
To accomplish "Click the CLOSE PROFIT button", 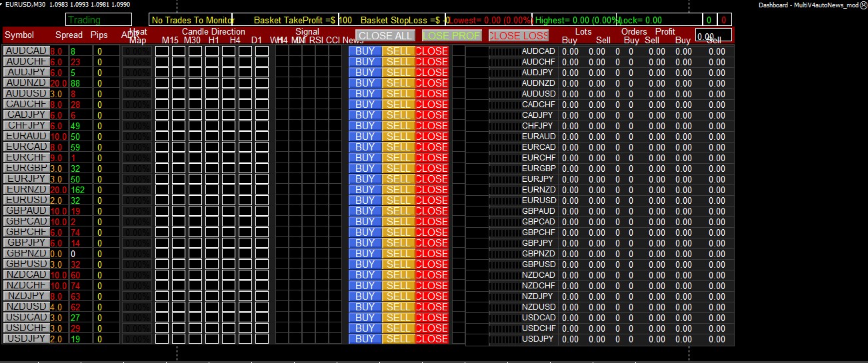I will pos(451,35).
